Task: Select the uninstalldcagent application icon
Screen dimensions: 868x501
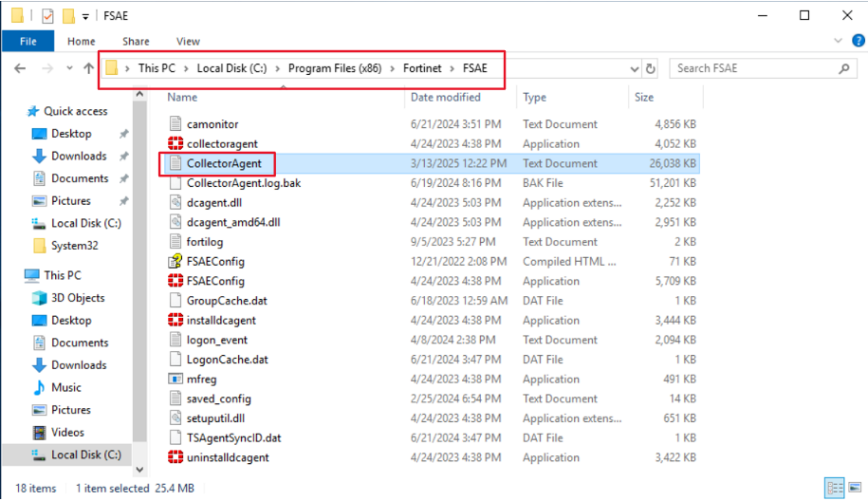Action: 175,457
